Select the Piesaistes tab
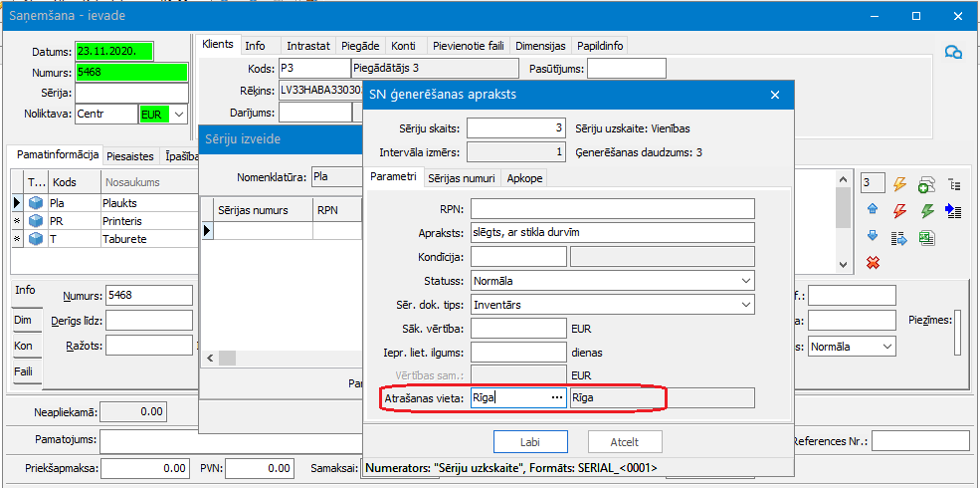 [131, 155]
